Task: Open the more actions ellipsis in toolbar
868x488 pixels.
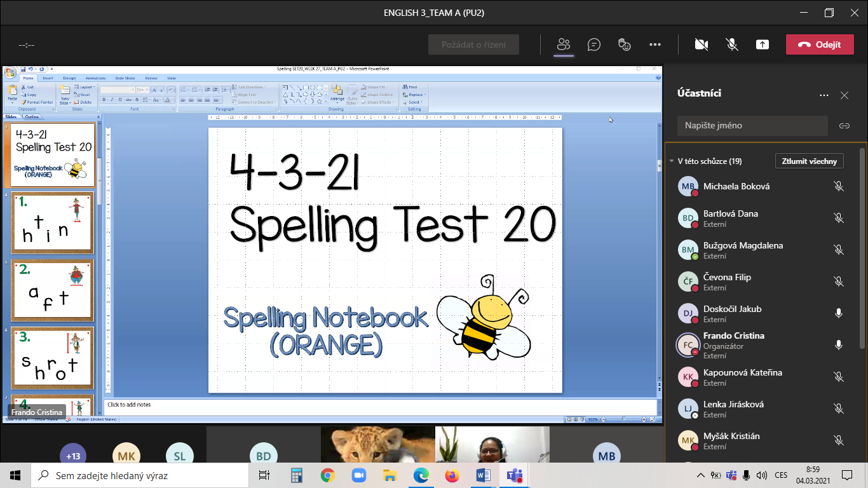Action: tap(655, 44)
